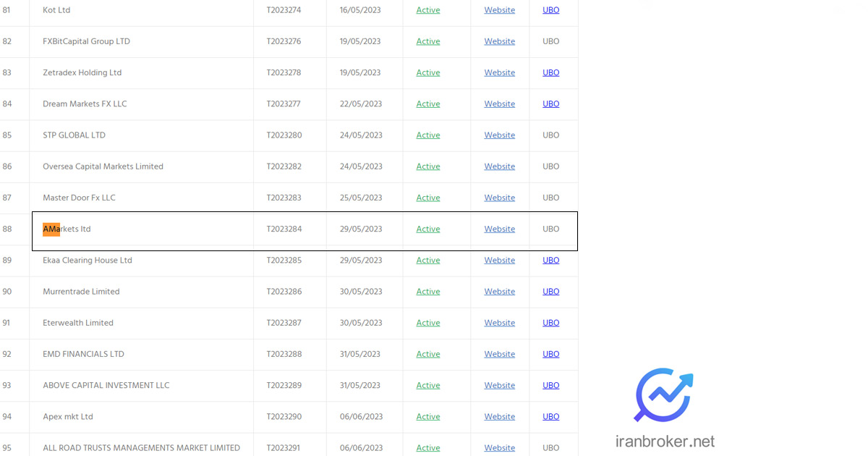Viewport: 868px width, 456px height.
Task: Open Website link for Kot Ltd
Action: pos(500,10)
